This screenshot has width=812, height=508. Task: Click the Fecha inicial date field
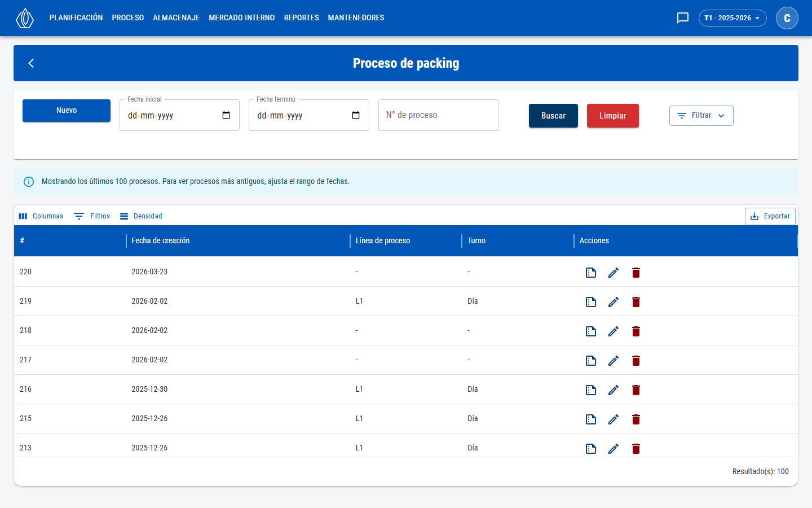pos(179,115)
